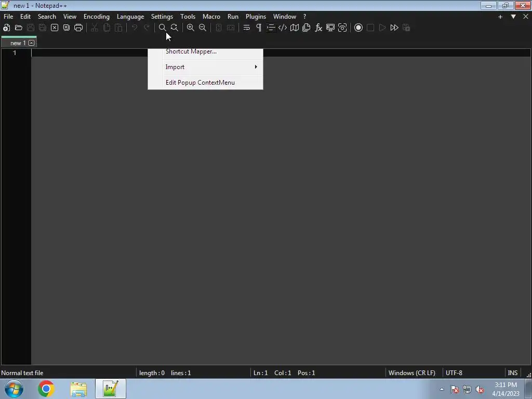Click the Settings menu in the menu bar
The width and height of the screenshot is (532, 399).
click(x=162, y=17)
